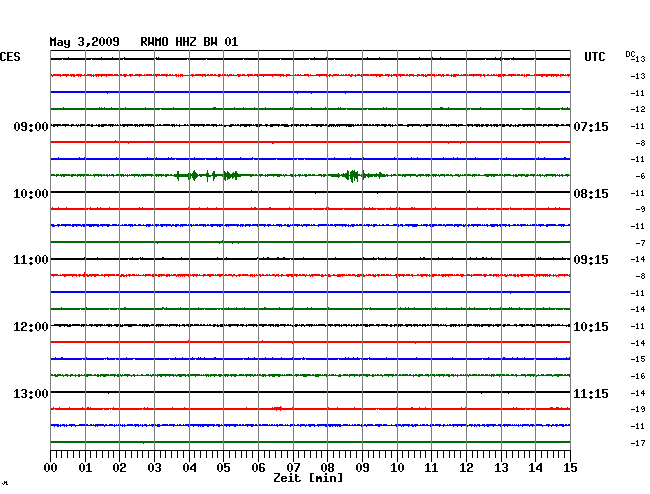The width and height of the screenshot is (650, 494).
Task: Click the "07:15" UTC time label
Action: click(x=591, y=126)
